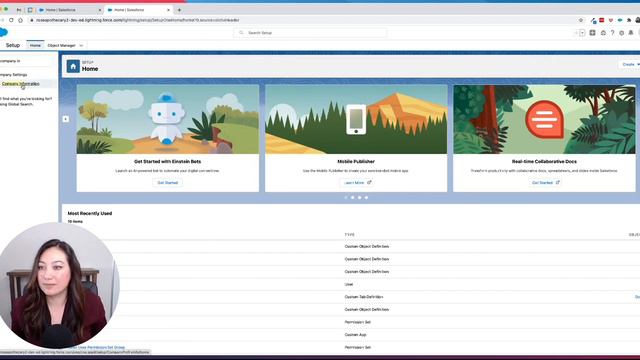Image resolution: width=640 pixels, height=360 pixels.
Task: Click the Salesforce cloud logo
Action: 3,32
